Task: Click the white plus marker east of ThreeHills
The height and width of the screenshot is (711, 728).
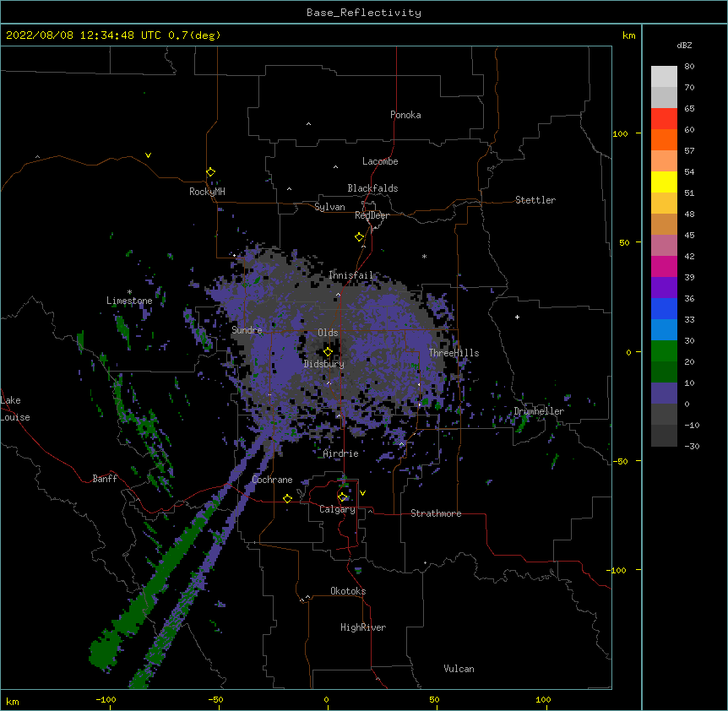Action: [517, 317]
